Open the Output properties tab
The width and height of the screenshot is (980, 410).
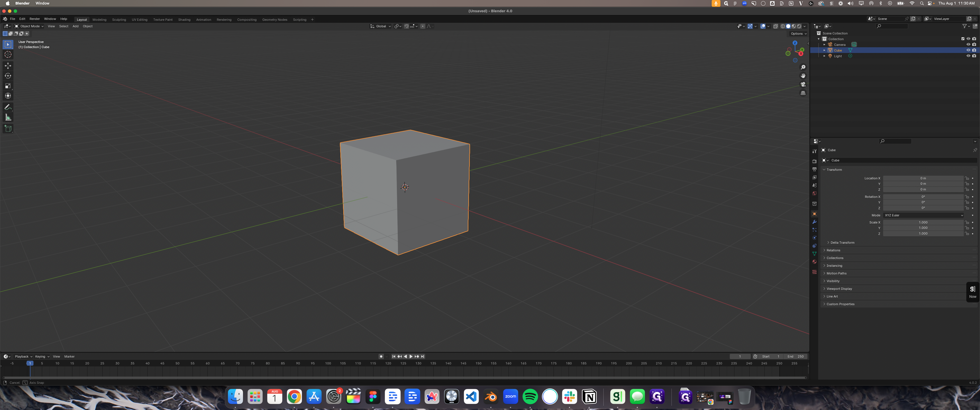pyautogui.click(x=814, y=169)
